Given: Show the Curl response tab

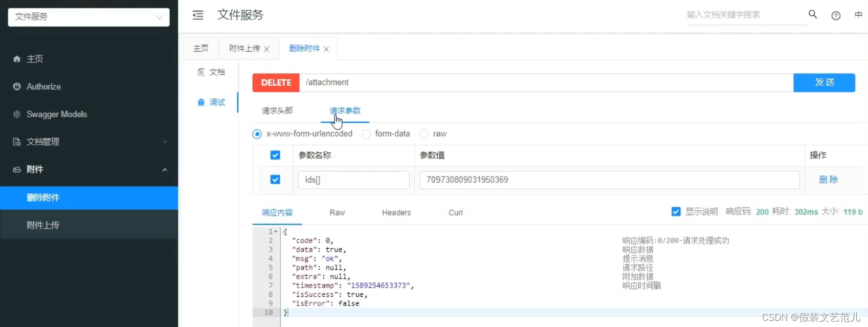Looking at the screenshot, I should point(456,212).
